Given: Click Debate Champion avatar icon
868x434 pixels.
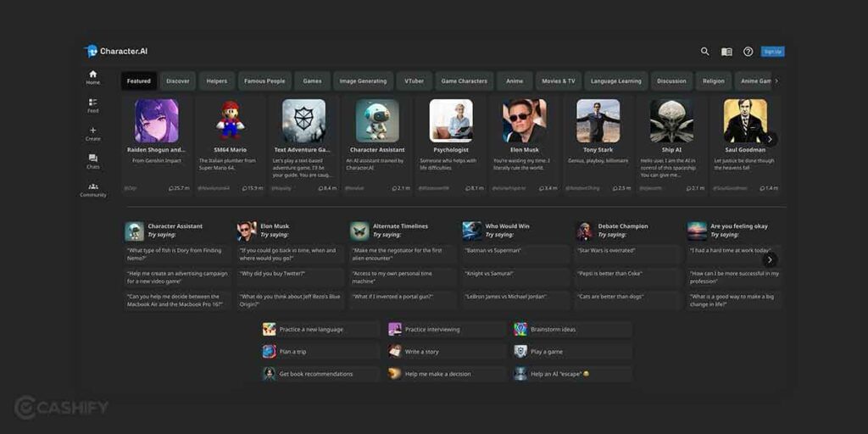Looking at the screenshot, I should tap(585, 231).
